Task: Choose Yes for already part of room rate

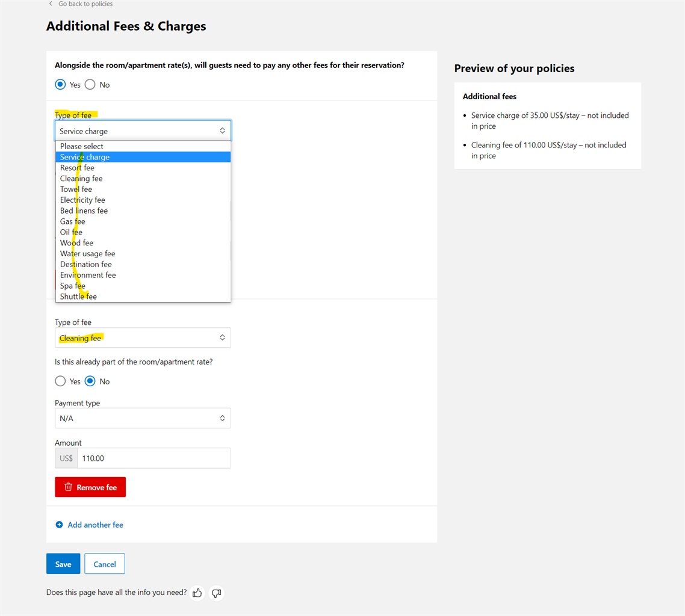Action: click(x=60, y=381)
